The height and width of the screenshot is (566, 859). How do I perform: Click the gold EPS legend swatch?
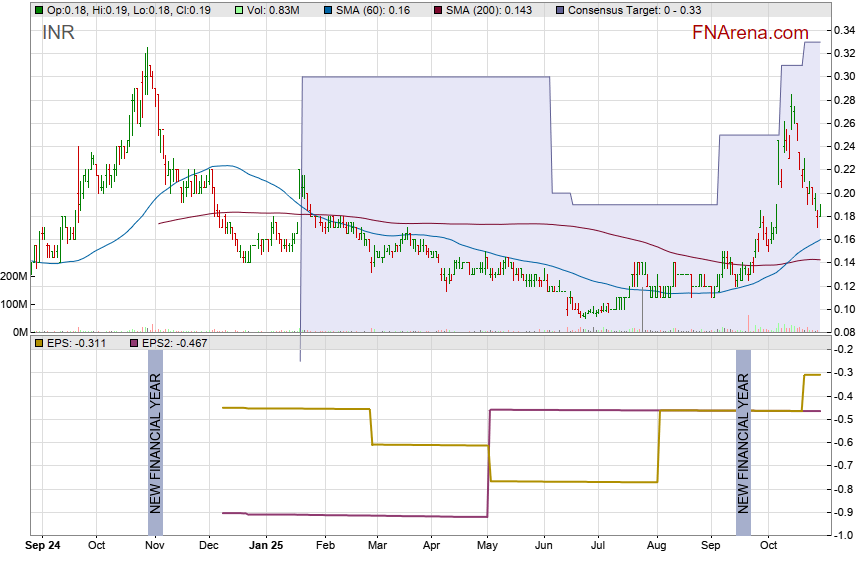(39, 344)
